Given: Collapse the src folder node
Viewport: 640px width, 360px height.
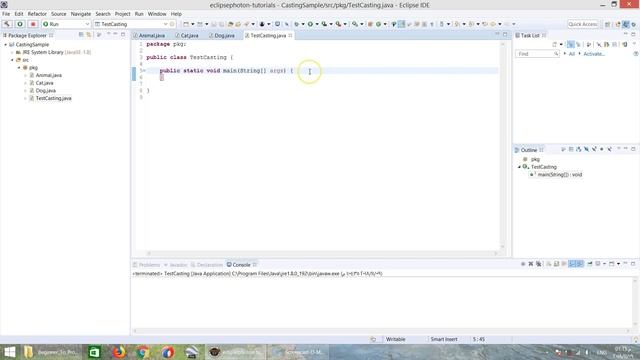Looking at the screenshot, I should click(12, 60).
